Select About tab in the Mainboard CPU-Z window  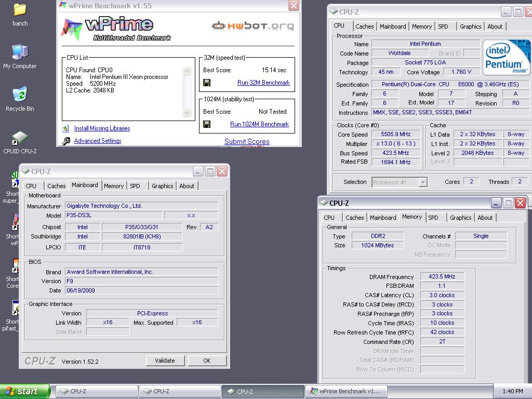click(x=187, y=186)
